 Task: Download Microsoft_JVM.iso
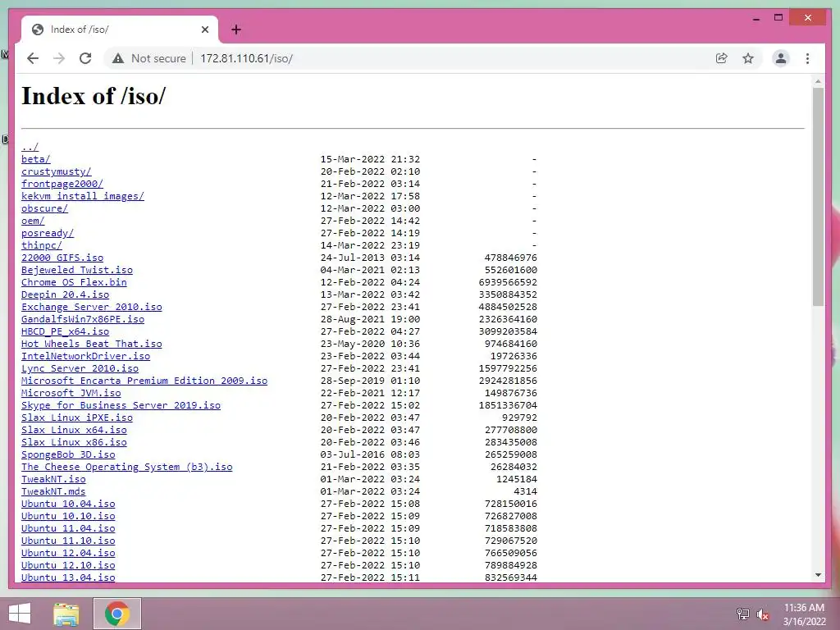(71, 393)
